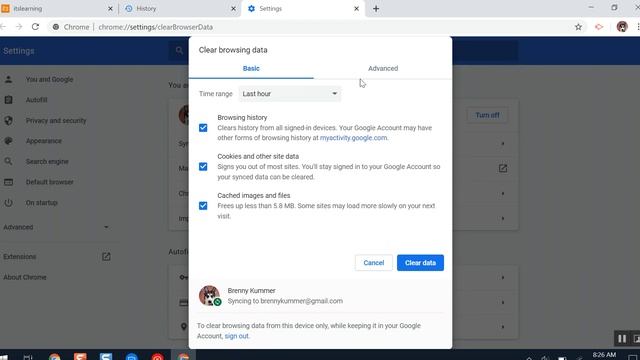Click Brenny Kummer's profile avatar in the dialog

pyautogui.click(x=209, y=296)
